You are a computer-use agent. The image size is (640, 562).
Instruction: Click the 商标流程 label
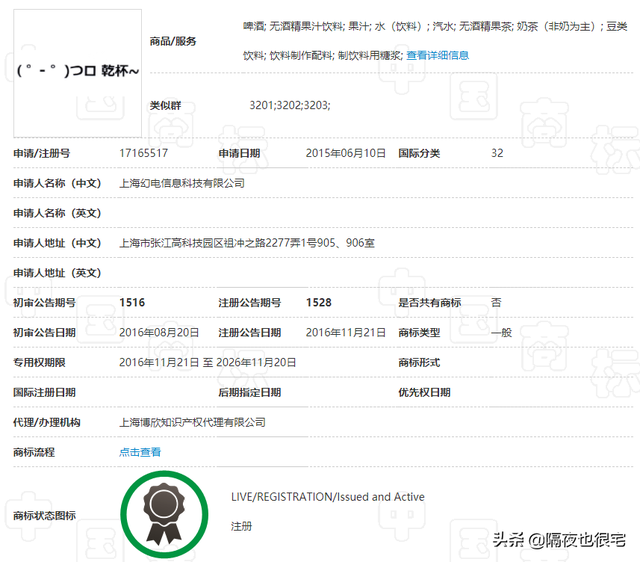pyautogui.click(x=34, y=452)
